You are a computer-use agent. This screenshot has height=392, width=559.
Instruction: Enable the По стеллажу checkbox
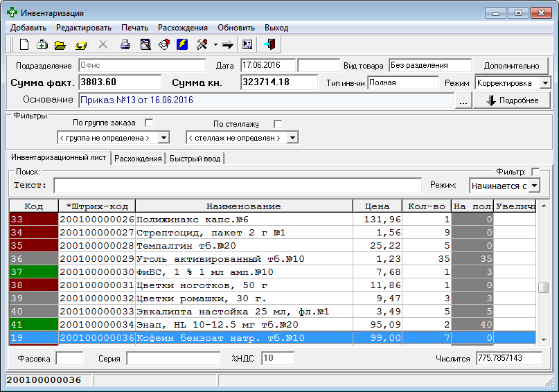(278, 124)
